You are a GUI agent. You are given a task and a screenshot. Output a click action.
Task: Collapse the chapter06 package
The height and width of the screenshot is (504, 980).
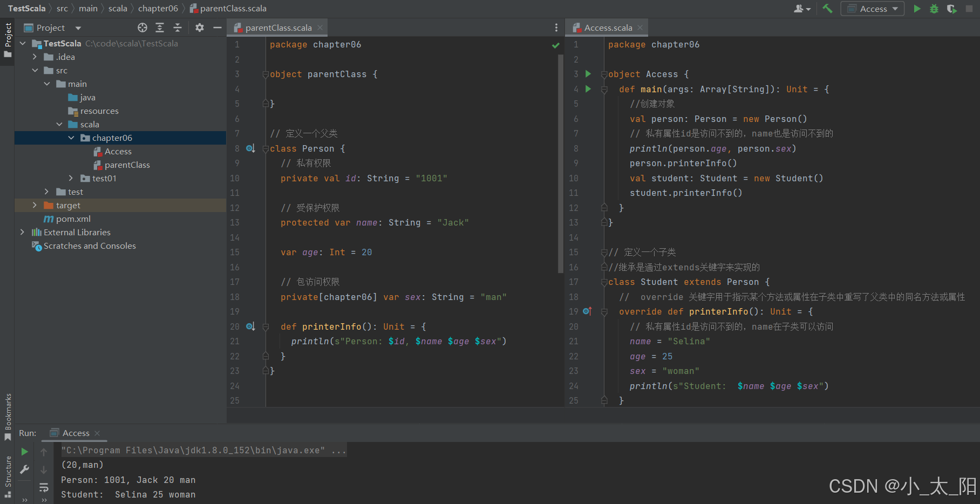point(71,138)
